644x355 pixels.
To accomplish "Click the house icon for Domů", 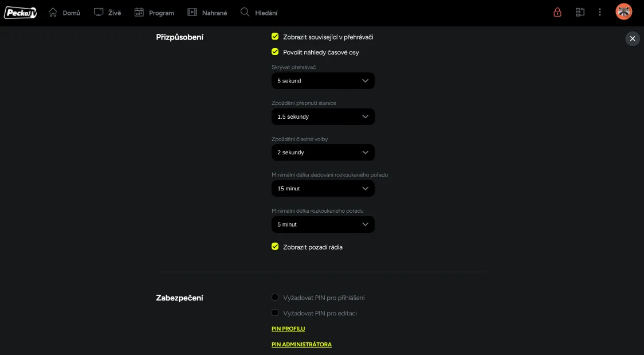I will [x=53, y=12].
